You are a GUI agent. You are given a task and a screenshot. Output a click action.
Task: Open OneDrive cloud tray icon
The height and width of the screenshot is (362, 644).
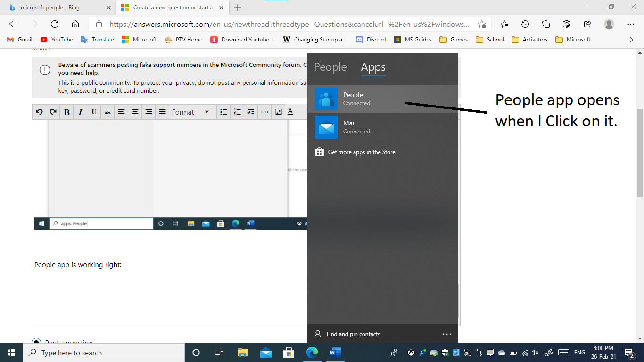click(x=502, y=353)
